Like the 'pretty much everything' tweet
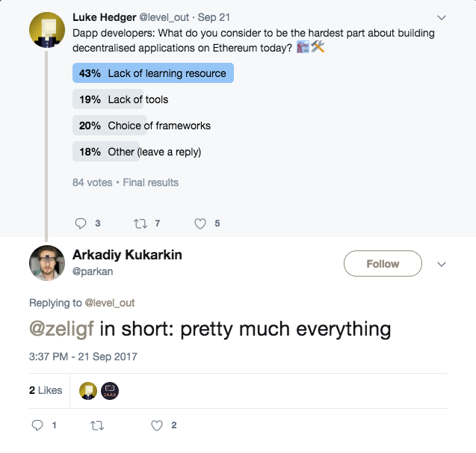476x453 pixels. coord(157,425)
